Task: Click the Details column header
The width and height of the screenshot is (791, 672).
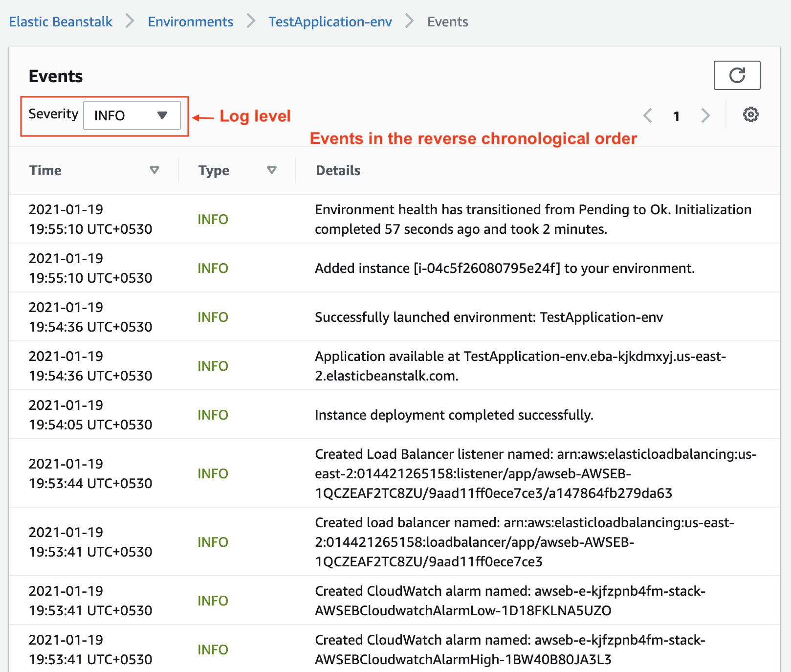Action: tap(338, 170)
